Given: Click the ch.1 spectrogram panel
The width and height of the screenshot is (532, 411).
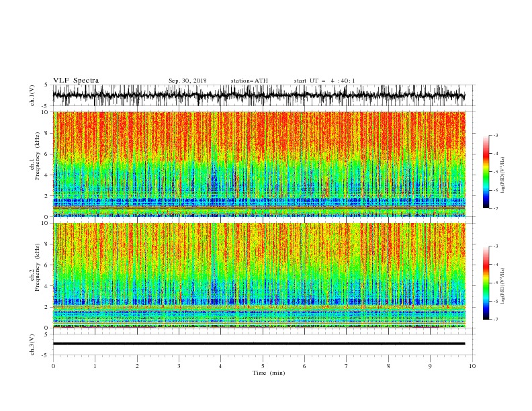Looking at the screenshot, I should pyautogui.click(x=259, y=164).
